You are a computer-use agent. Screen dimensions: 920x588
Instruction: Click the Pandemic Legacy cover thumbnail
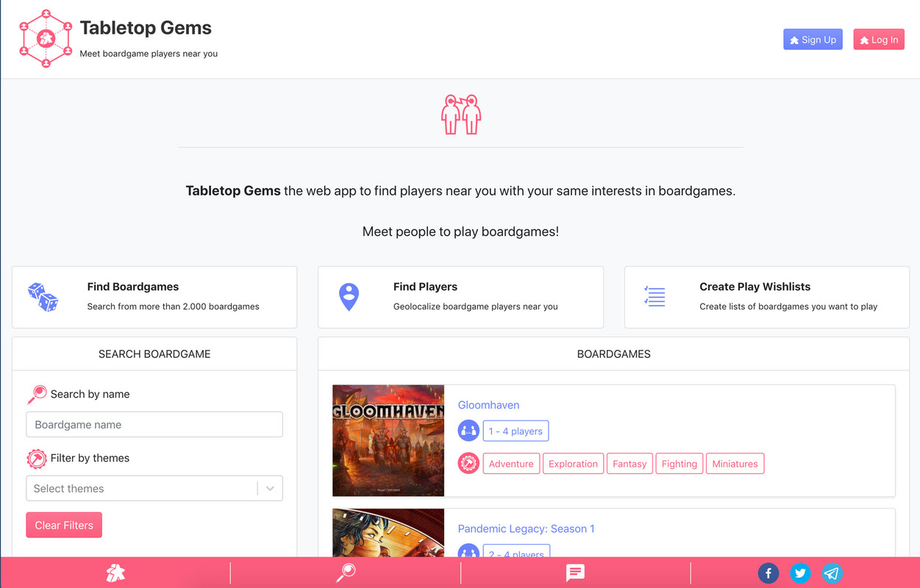pos(388,533)
